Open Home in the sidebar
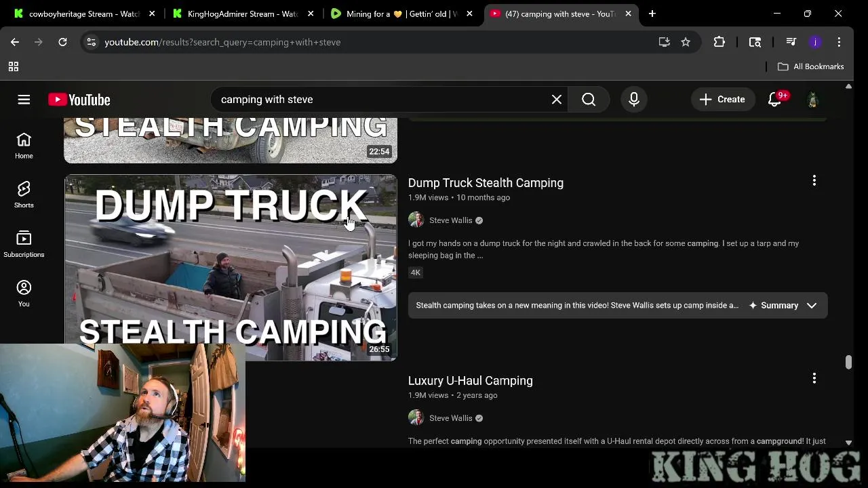Screen dimensions: 868x488 [24, 146]
